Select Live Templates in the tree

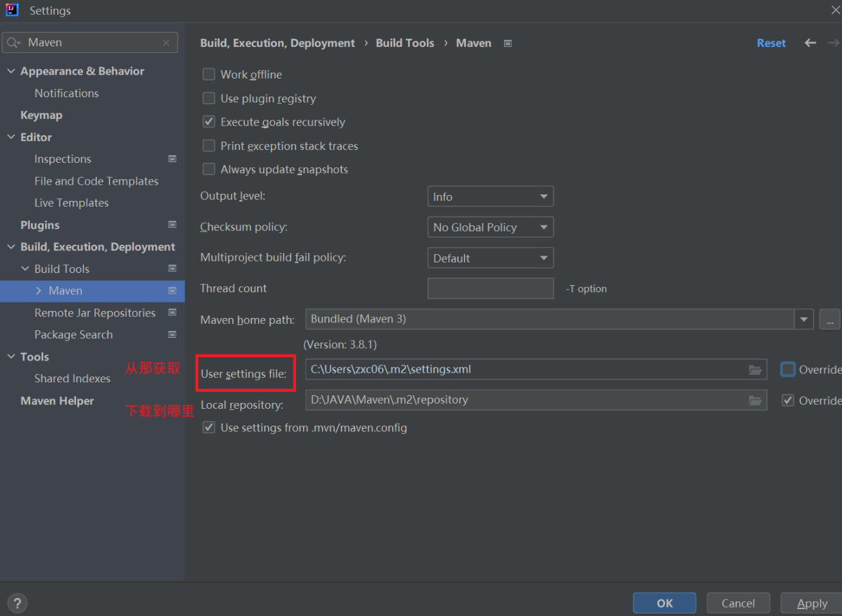click(x=71, y=203)
